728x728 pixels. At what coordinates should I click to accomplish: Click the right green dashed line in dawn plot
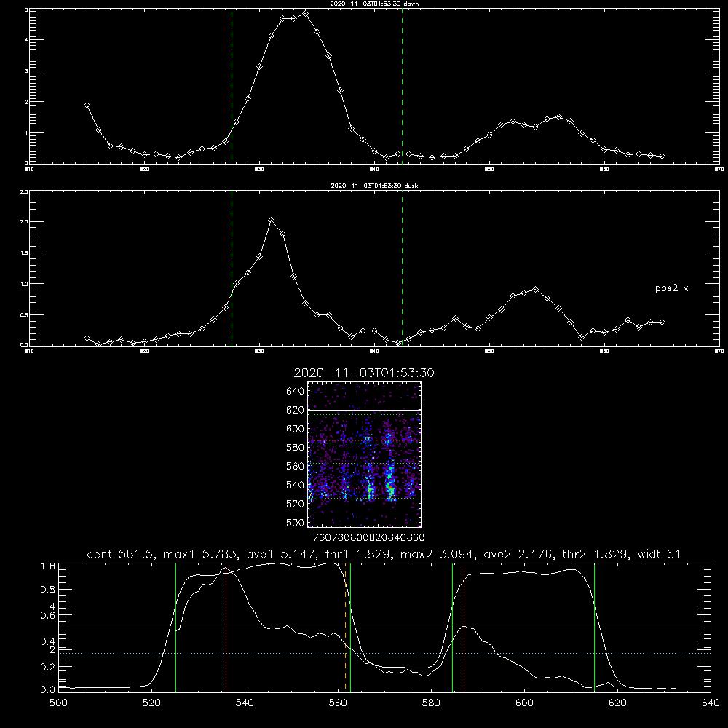402,86
